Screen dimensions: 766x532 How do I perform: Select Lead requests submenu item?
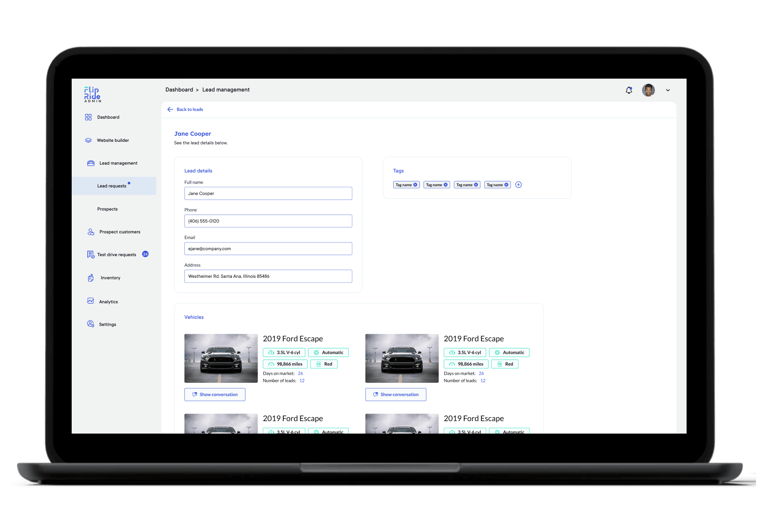pyautogui.click(x=114, y=186)
